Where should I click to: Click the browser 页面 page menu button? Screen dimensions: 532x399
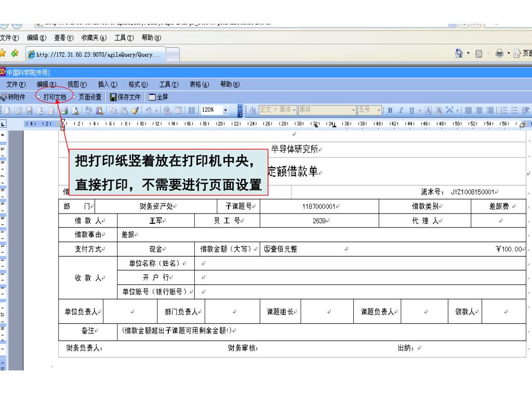(523, 54)
